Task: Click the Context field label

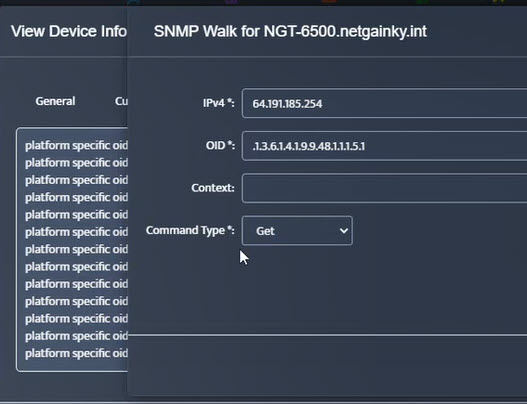Action: click(x=213, y=188)
